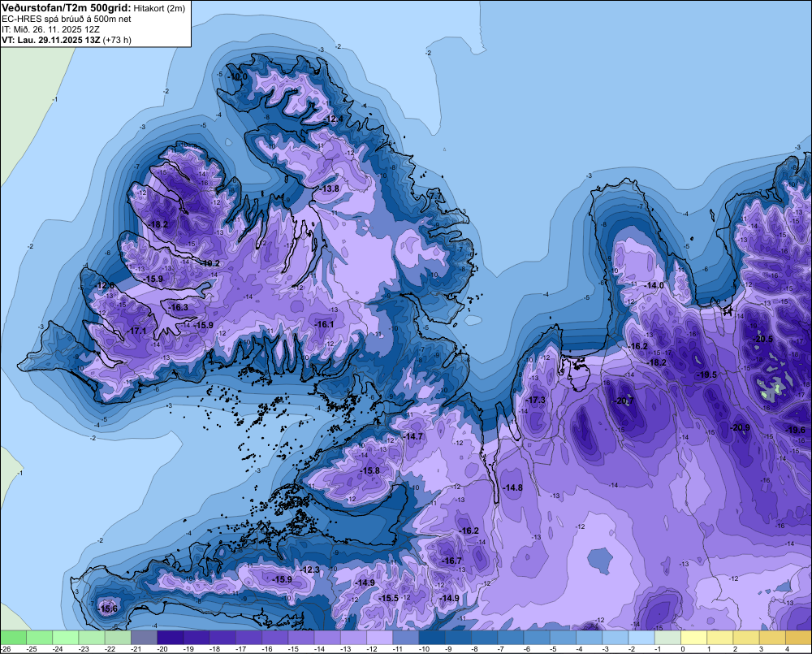The image size is (812, 654).
Task: Click the -20.5 temperature label
Action: [x=762, y=339]
